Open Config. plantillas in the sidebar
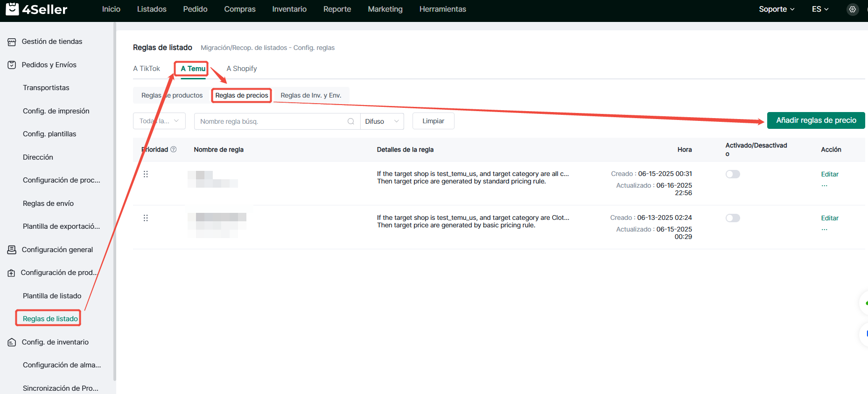This screenshot has width=868, height=394. (x=49, y=134)
